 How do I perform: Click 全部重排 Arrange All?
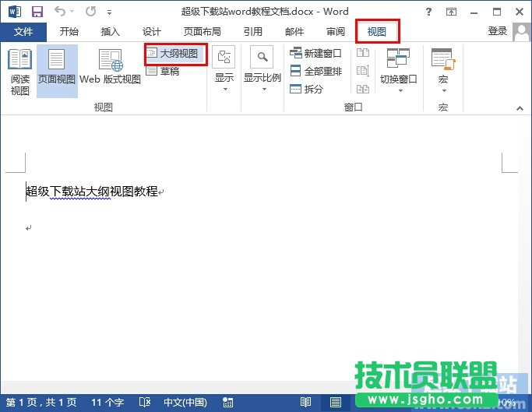(x=315, y=72)
